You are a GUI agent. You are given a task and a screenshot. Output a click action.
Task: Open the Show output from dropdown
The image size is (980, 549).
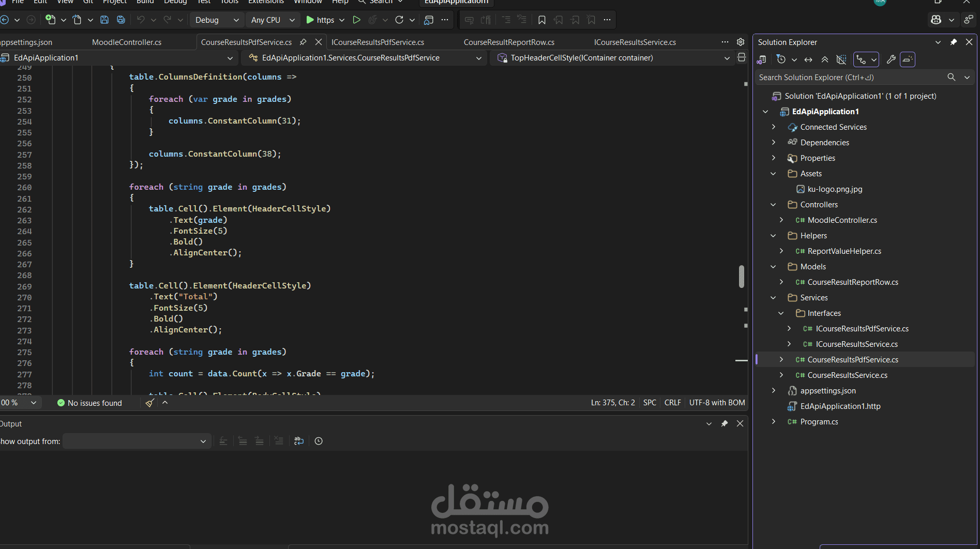[137, 441]
